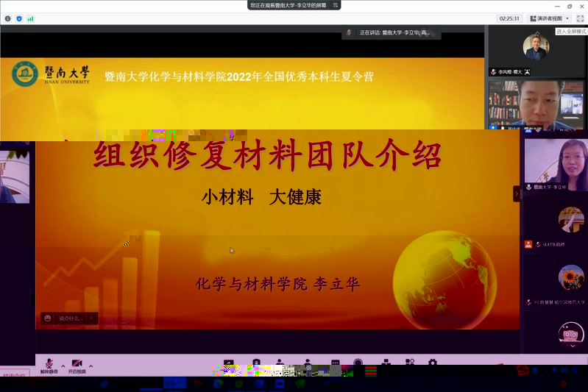588x392 pixels.
Task: Click the meeting info icon at top left
Action: (x=7, y=18)
